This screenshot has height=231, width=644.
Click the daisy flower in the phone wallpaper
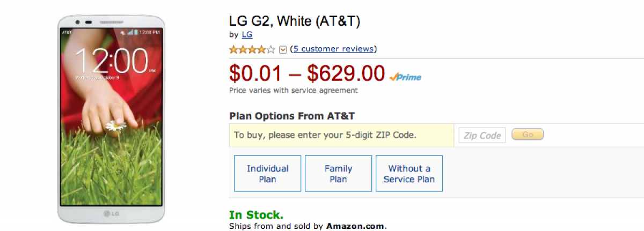[x=115, y=125]
